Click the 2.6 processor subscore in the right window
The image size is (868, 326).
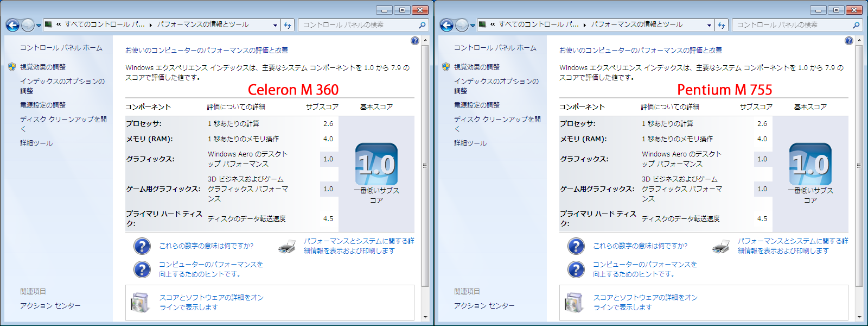tap(762, 124)
